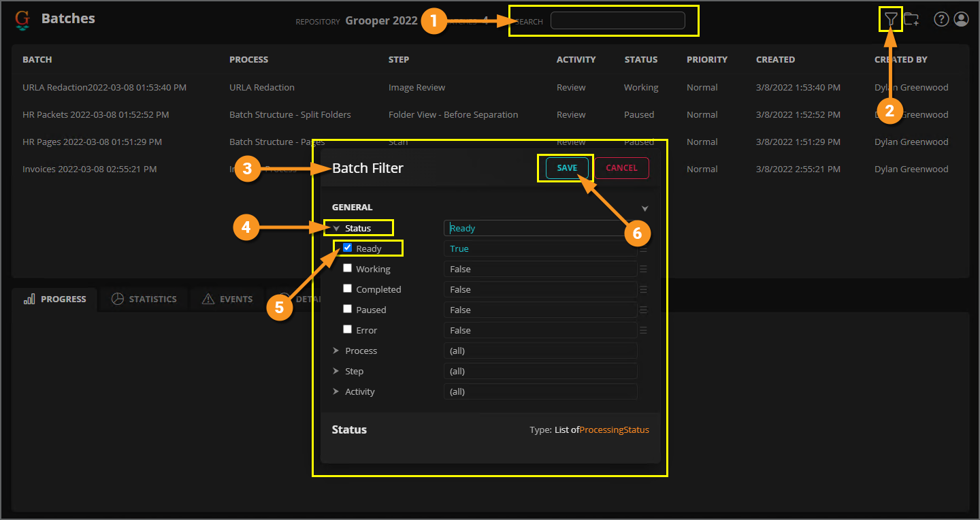This screenshot has height=520, width=980.
Task: Save the batch filter
Action: coord(567,167)
